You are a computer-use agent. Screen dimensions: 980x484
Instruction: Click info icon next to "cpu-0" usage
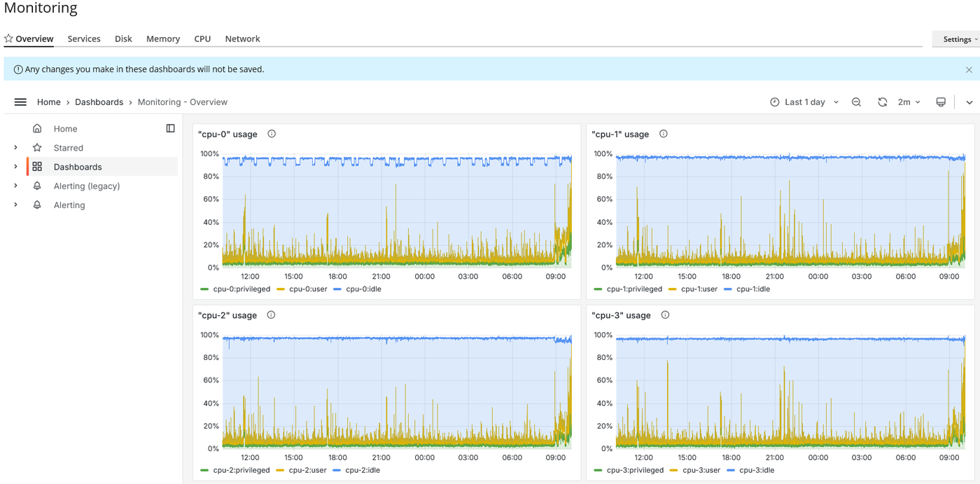point(272,134)
